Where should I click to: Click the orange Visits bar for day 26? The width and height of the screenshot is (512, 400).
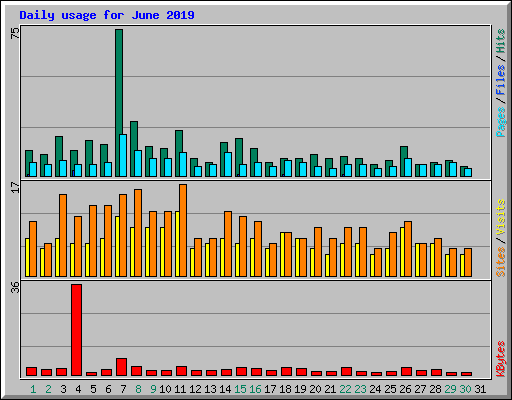(x=408, y=249)
